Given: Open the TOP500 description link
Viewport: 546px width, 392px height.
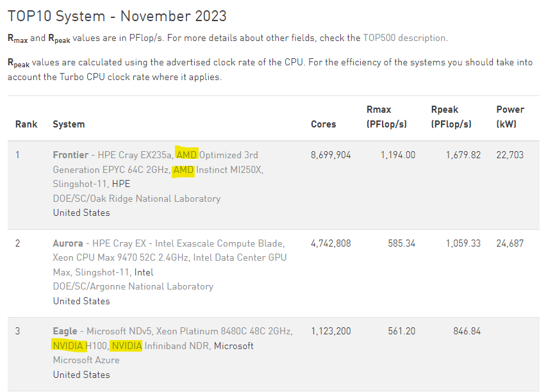Looking at the screenshot, I should pyautogui.click(x=404, y=38).
